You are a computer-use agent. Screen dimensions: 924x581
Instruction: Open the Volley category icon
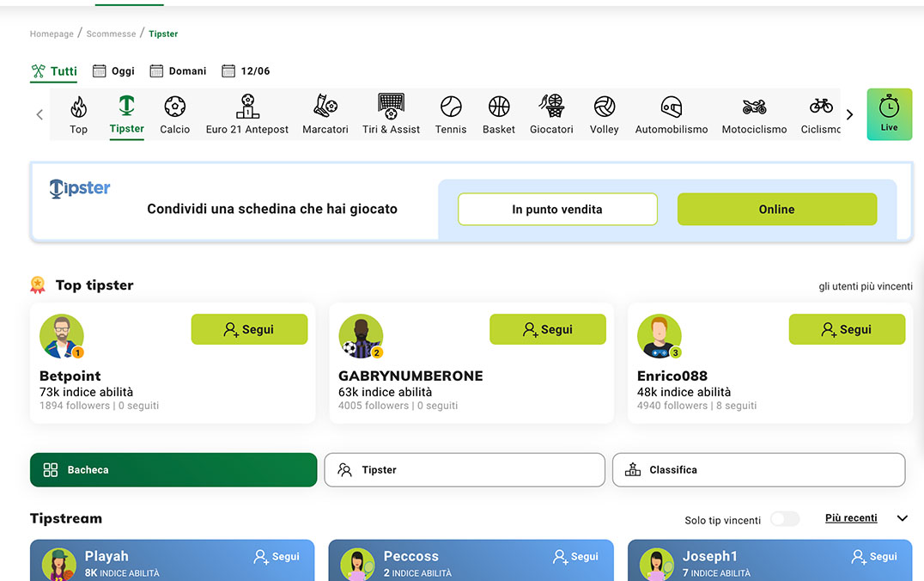(x=604, y=107)
